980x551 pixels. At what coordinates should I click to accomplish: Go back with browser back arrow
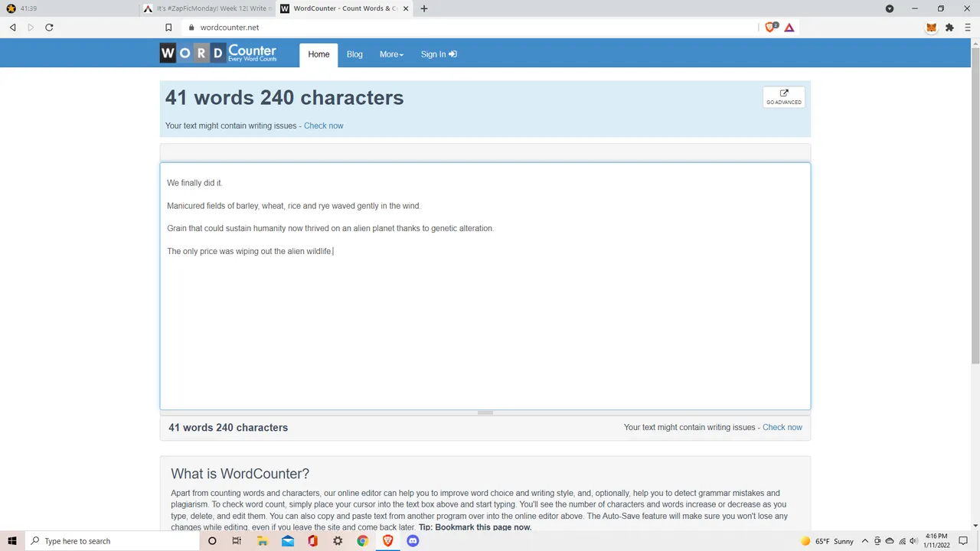click(x=13, y=28)
